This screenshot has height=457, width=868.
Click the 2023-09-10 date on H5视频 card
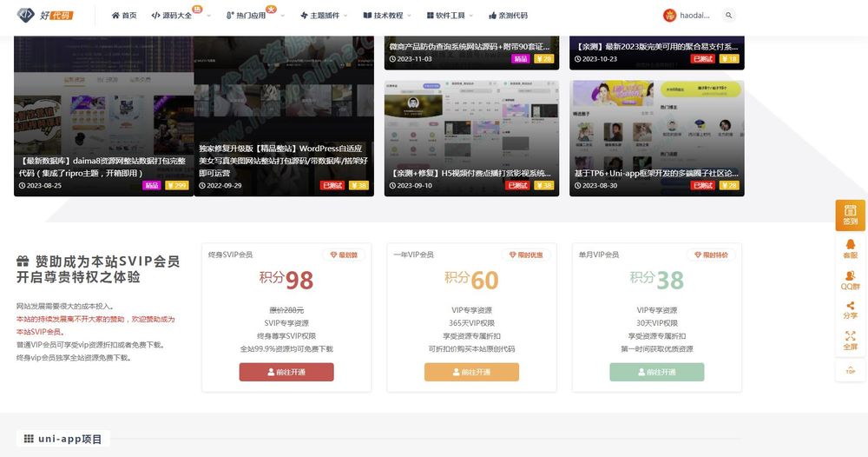pyautogui.click(x=411, y=186)
